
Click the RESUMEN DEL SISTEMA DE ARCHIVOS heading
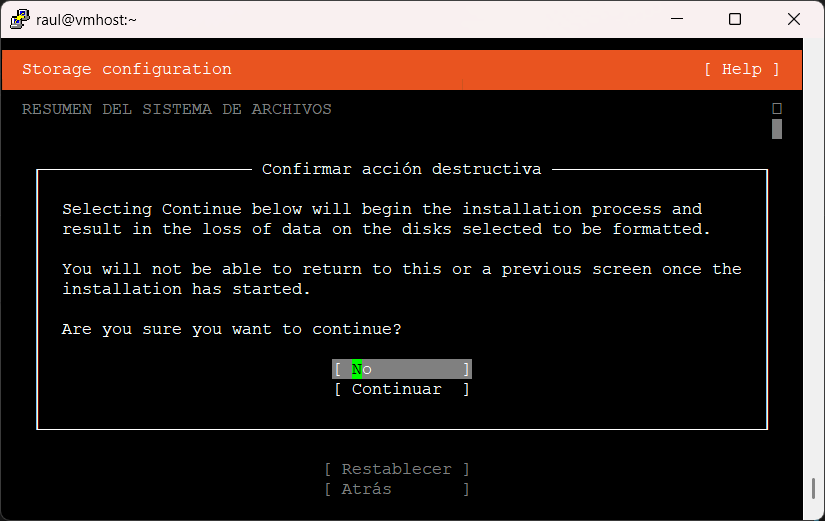click(177, 109)
